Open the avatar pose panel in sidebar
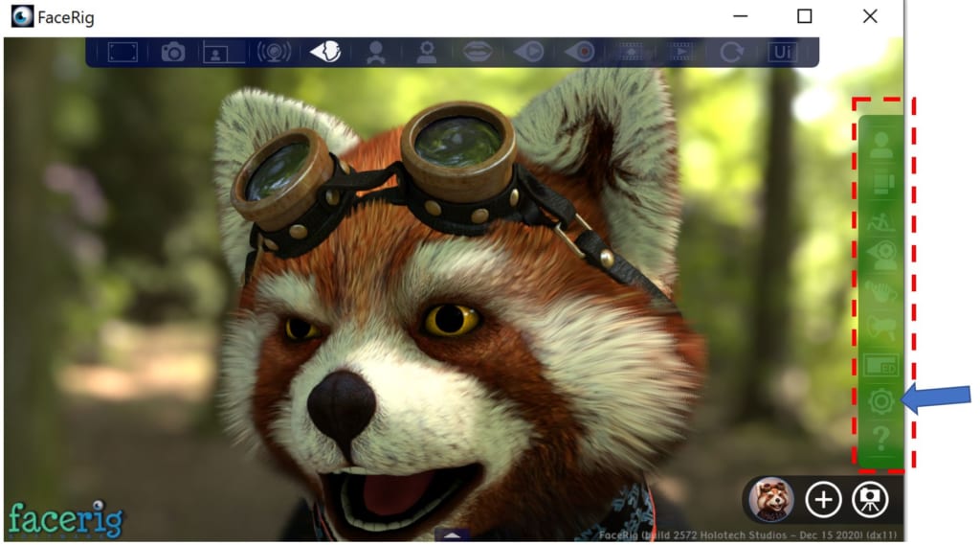This screenshot has width=980, height=545. [x=881, y=221]
